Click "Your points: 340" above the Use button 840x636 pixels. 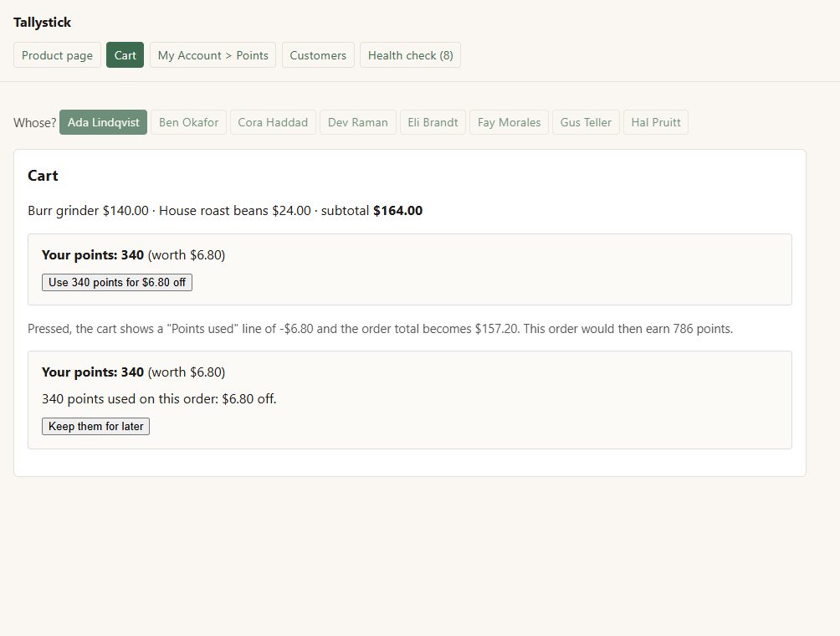coord(93,254)
